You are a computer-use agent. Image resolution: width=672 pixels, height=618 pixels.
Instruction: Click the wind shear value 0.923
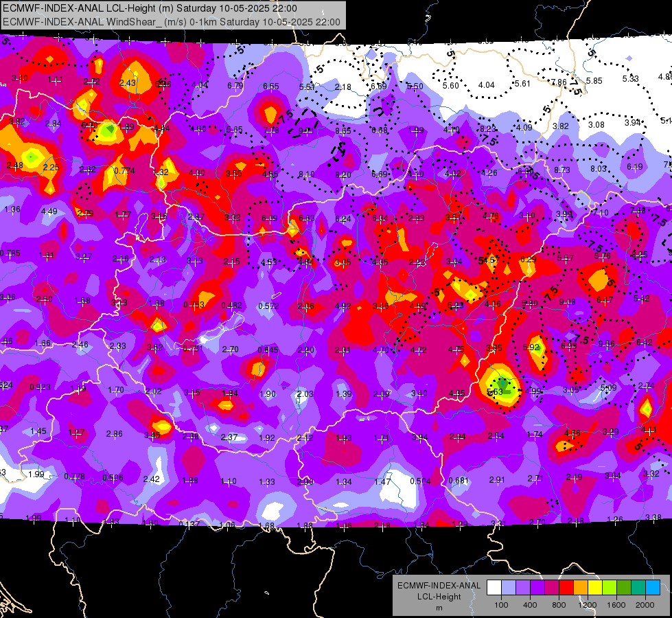click(40, 387)
